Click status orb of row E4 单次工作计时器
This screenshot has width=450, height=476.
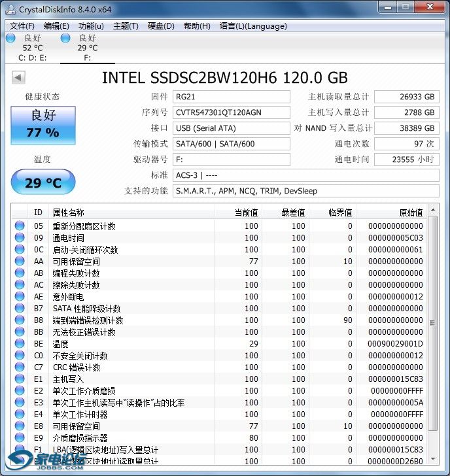coord(20,414)
